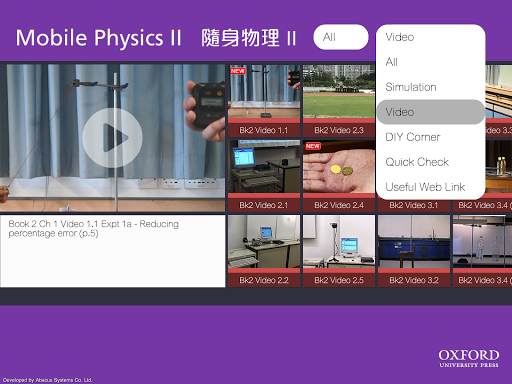The height and width of the screenshot is (384, 512).
Task: Open Bk2 Video 2.2 thumbnail
Action: point(264,251)
